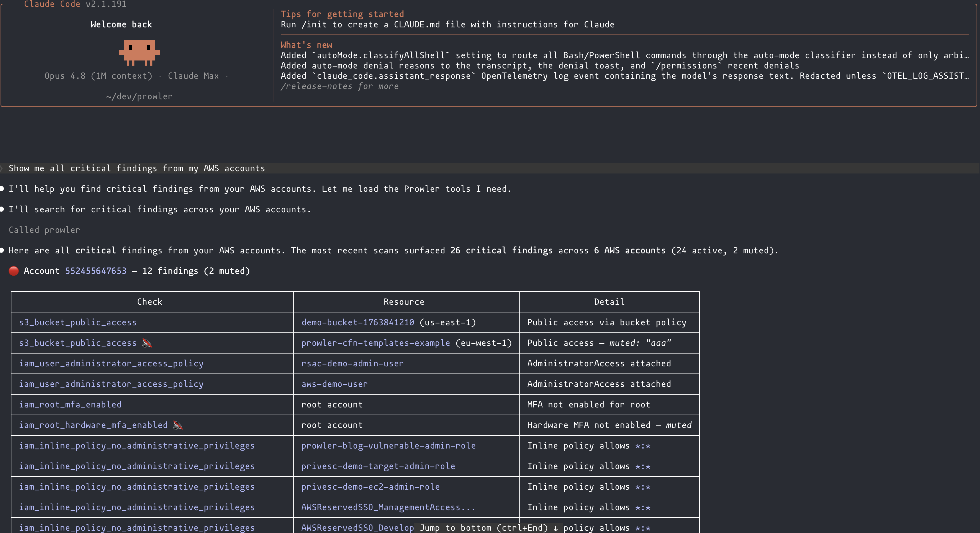The image size is (980, 533).
Task: Click the claude_code.assistant_response release note line
Action: [x=625, y=76]
